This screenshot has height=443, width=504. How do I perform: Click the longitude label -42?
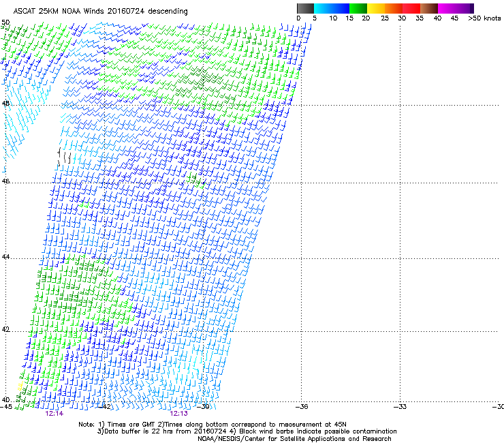point(104,407)
